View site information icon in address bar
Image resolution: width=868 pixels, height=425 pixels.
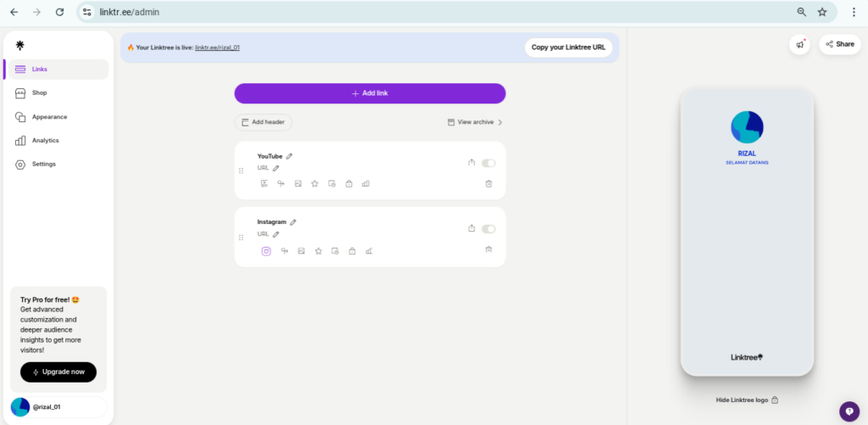(87, 12)
